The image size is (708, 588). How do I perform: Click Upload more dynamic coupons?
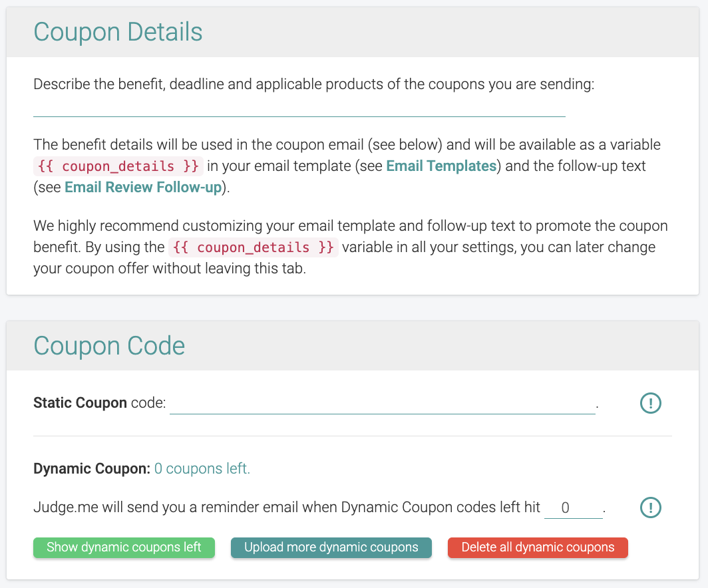click(x=331, y=547)
